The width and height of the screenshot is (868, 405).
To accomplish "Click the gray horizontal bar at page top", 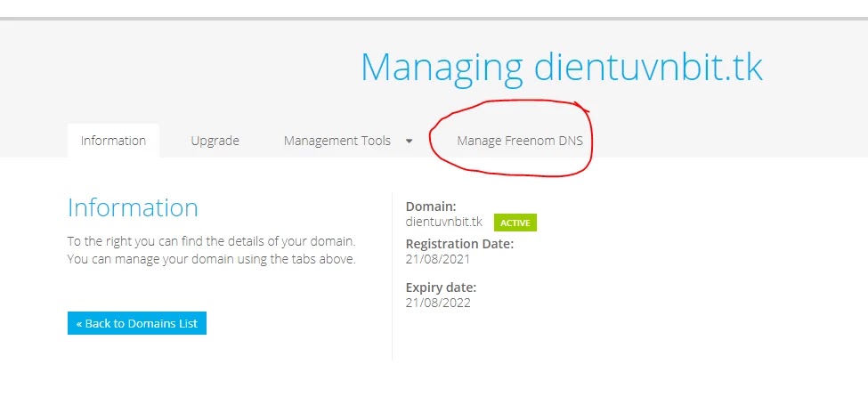I will (x=434, y=19).
